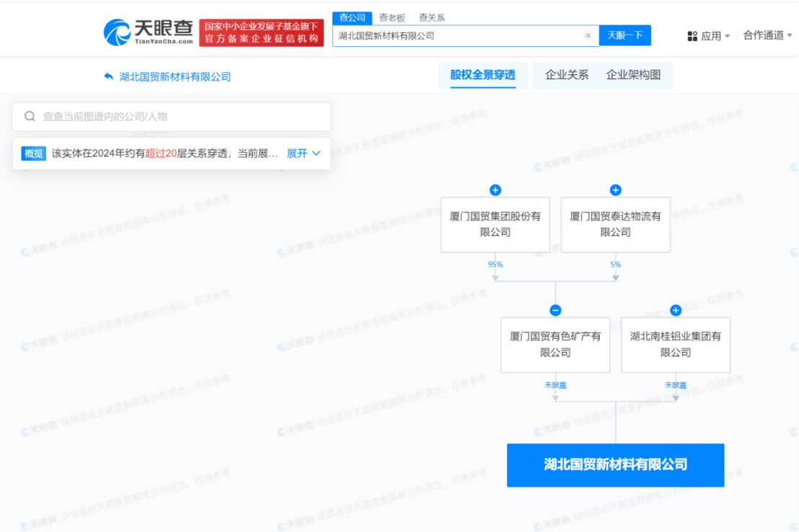
Task: Clear the search box with X icon
Action: pos(588,35)
